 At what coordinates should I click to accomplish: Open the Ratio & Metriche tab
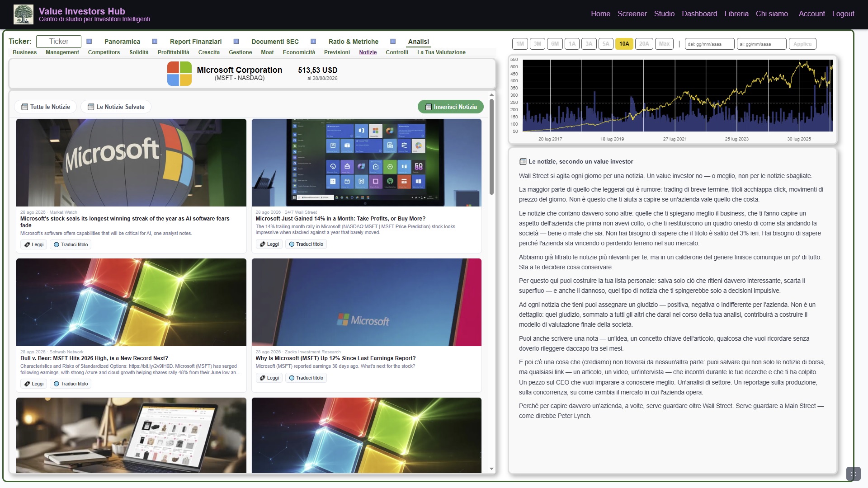pos(354,42)
